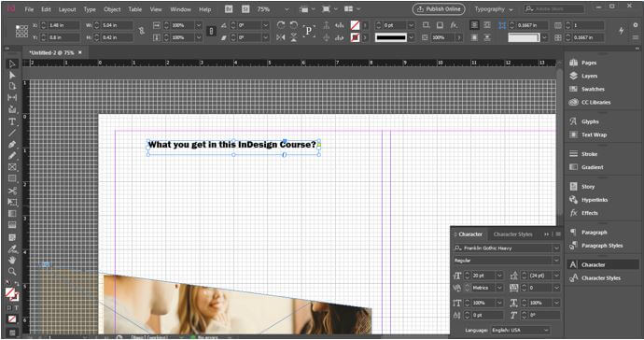Viewport: 644px width, 340px height.
Task: Open the Character panel flyout menu
Action: [x=558, y=234]
